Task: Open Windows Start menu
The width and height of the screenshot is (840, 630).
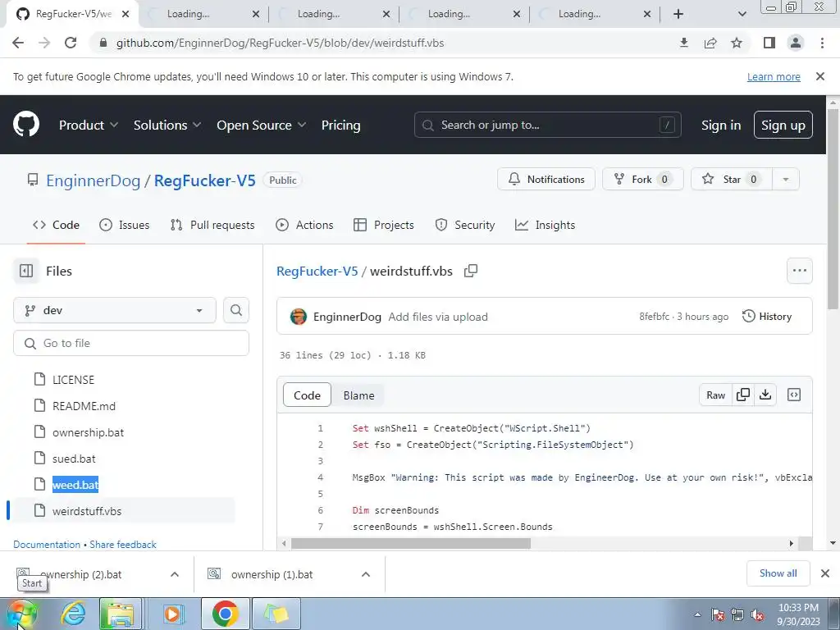Action: pyautogui.click(x=21, y=614)
